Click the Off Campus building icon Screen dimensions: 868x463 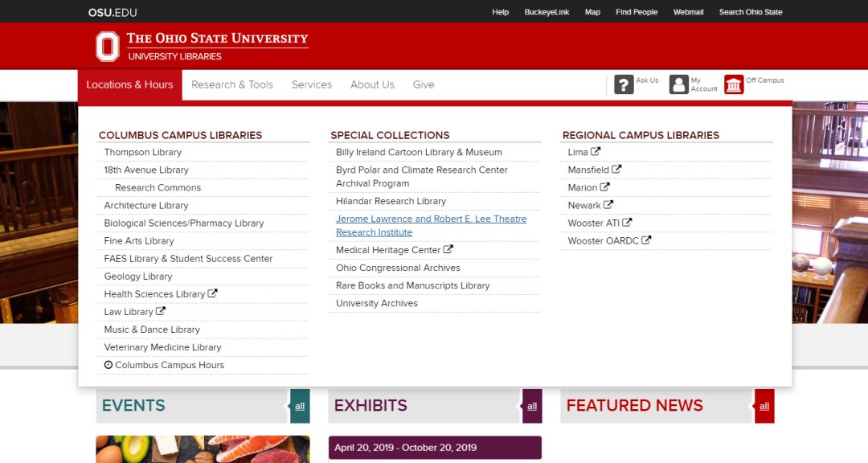coord(734,84)
